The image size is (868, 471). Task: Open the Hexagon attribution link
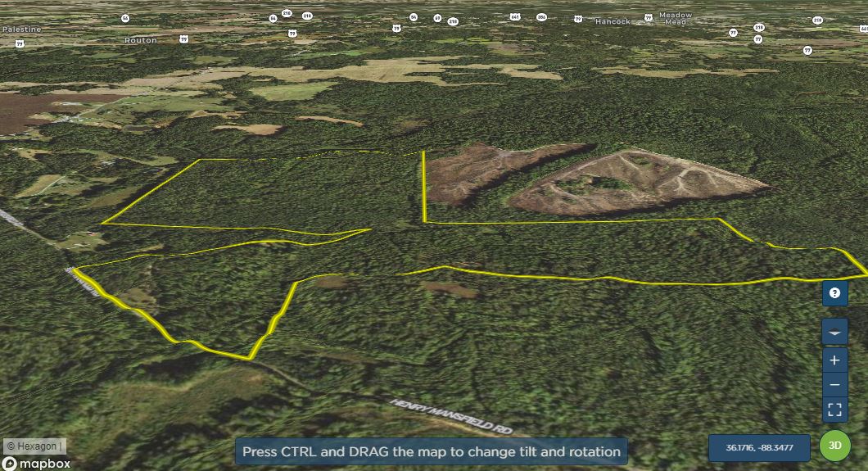[34, 446]
